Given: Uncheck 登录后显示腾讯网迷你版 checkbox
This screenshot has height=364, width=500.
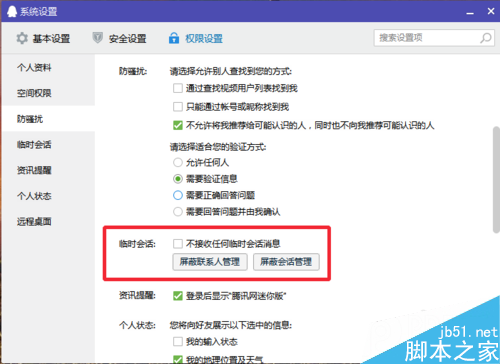Looking at the screenshot, I should tap(178, 296).
